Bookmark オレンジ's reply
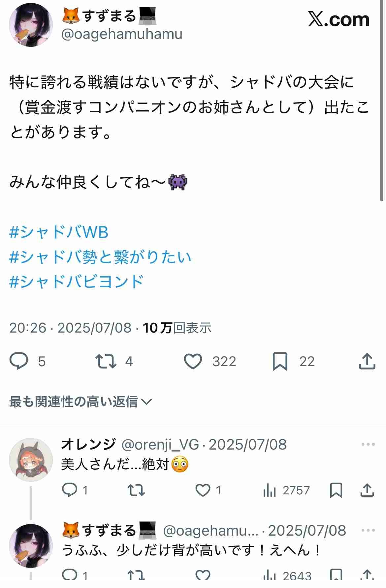 [336, 490]
